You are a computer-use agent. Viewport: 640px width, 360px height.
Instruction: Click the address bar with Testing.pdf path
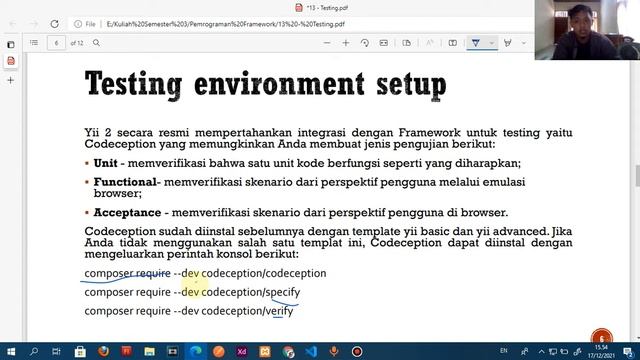pyautogui.click(x=225, y=24)
